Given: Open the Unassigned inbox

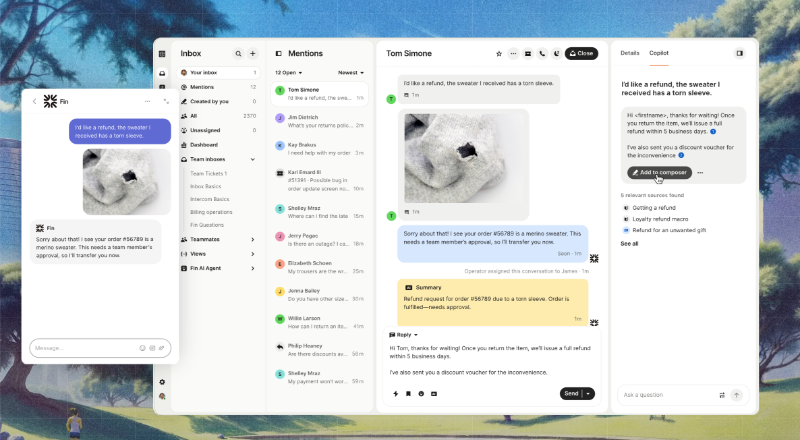Looking at the screenshot, I should pos(218,130).
